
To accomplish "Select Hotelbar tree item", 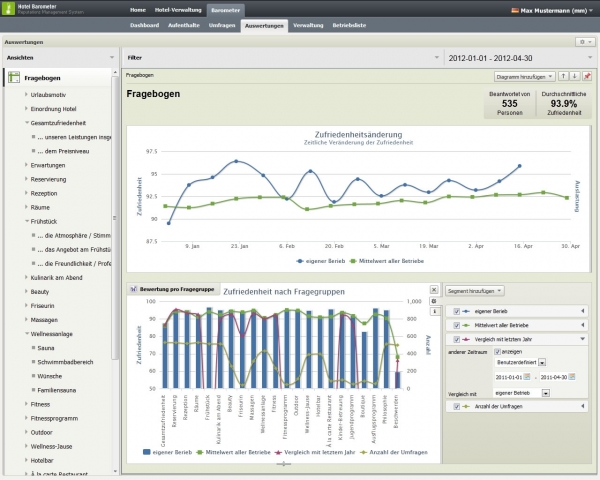I will [42, 460].
